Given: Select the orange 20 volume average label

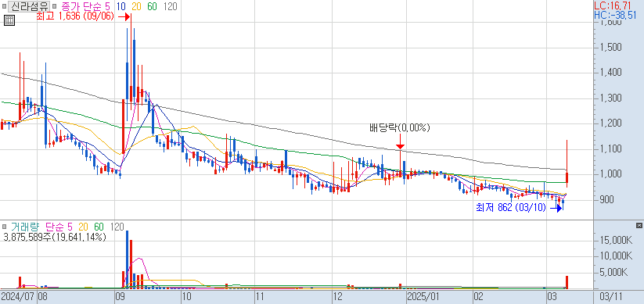Looking at the screenshot, I should [x=84, y=227].
